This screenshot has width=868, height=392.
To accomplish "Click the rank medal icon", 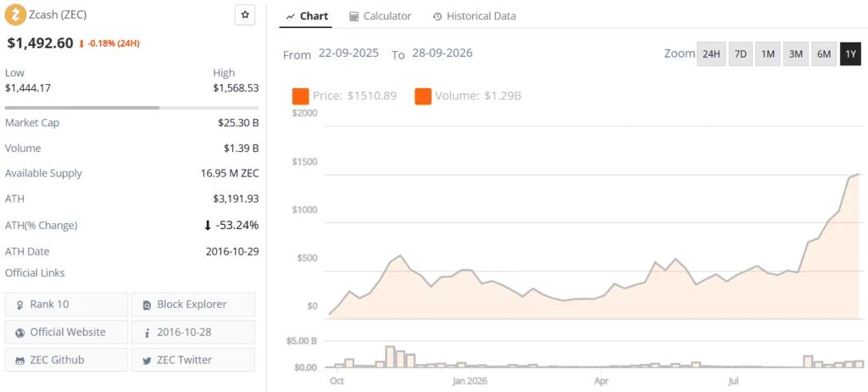I will (x=20, y=305).
